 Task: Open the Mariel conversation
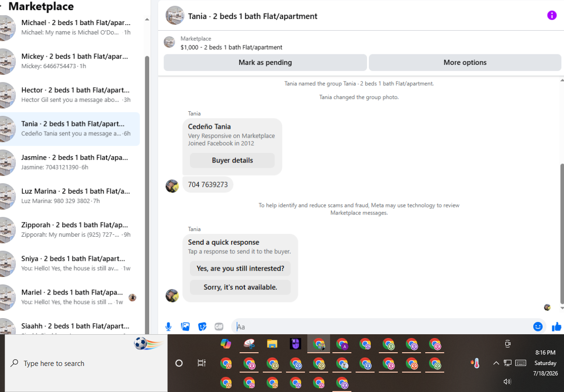pos(70,297)
